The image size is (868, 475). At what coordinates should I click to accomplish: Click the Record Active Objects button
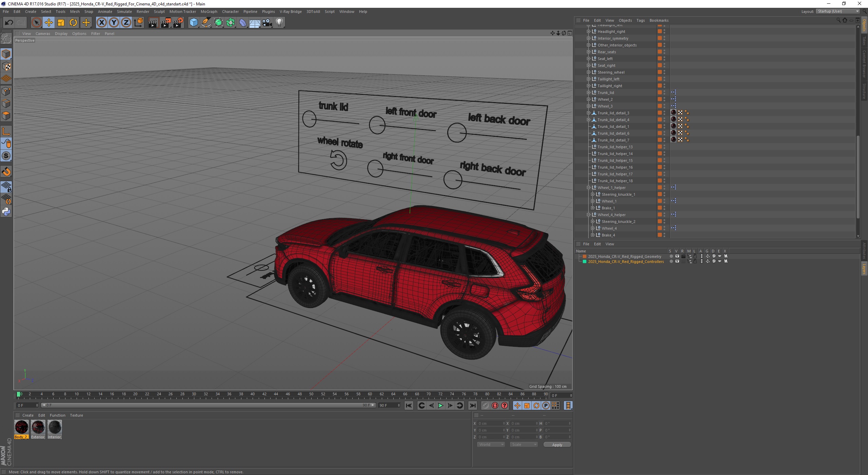click(x=486, y=405)
